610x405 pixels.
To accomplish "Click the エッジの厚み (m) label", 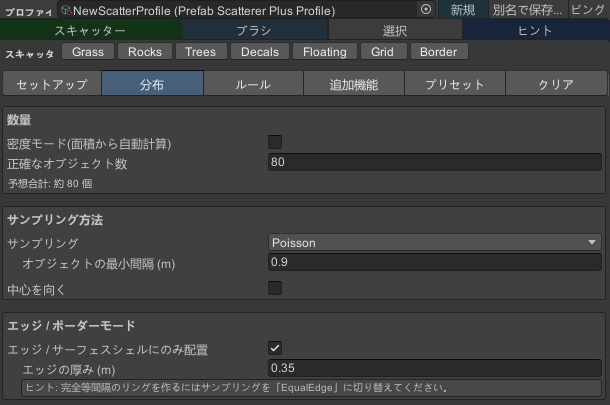I will (69, 370).
